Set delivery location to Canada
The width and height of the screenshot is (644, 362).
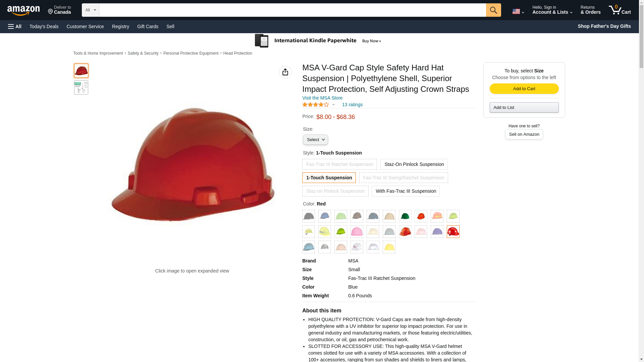[59, 10]
